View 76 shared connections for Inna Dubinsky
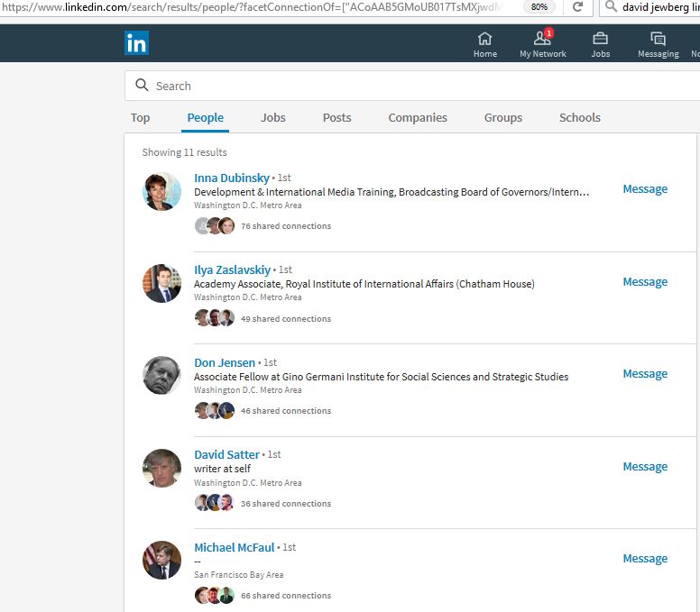The height and width of the screenshot is (612, 700). [286, 226]
